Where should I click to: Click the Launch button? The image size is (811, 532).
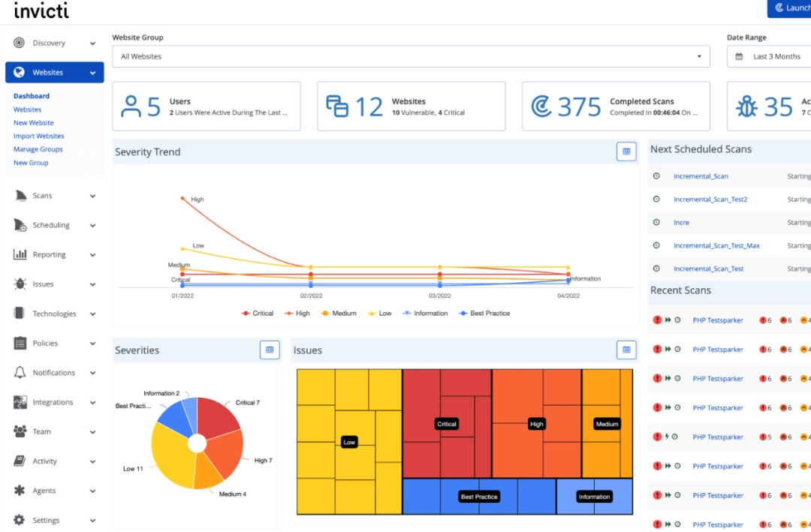point(789,8)
